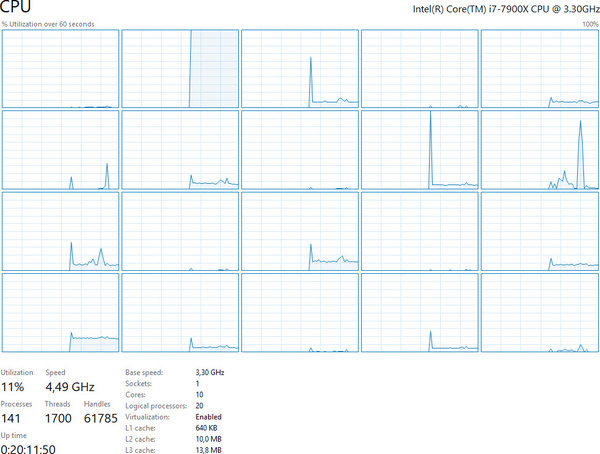Click the last logical processor graph in the grid
This screenshot has height=454, width=600.
tap(540, 311)
